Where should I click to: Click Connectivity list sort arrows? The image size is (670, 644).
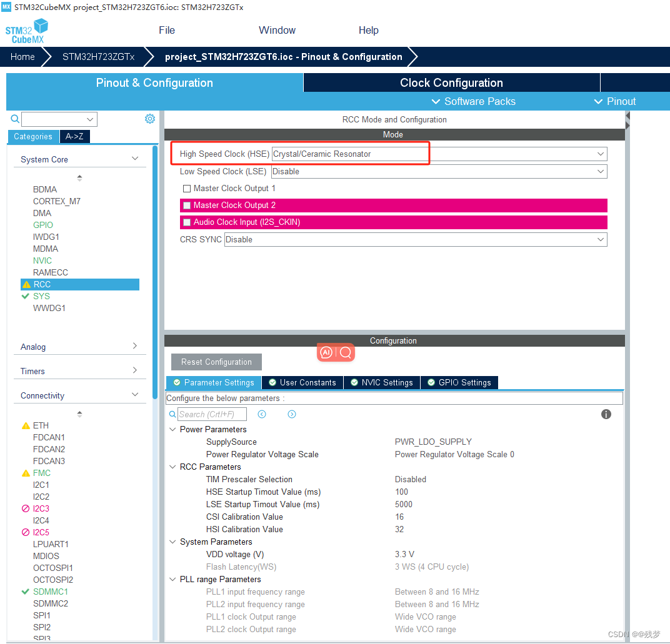coord(79,414)
